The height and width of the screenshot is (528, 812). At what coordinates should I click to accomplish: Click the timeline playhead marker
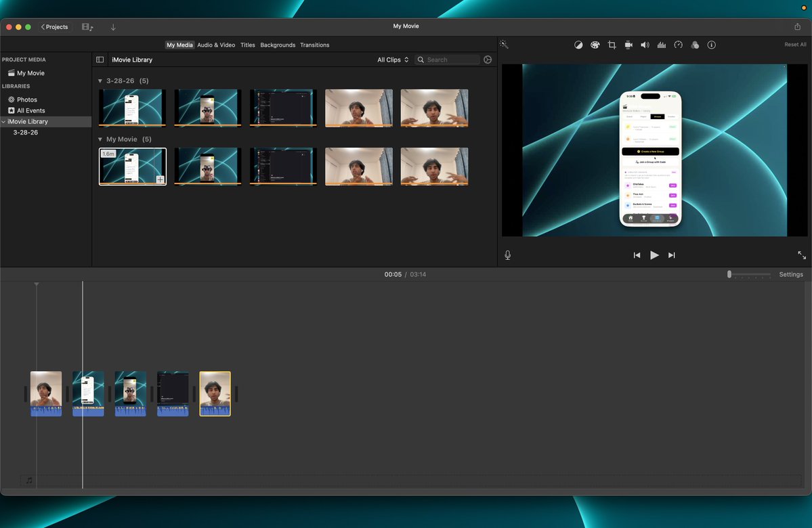pos(37,284)
